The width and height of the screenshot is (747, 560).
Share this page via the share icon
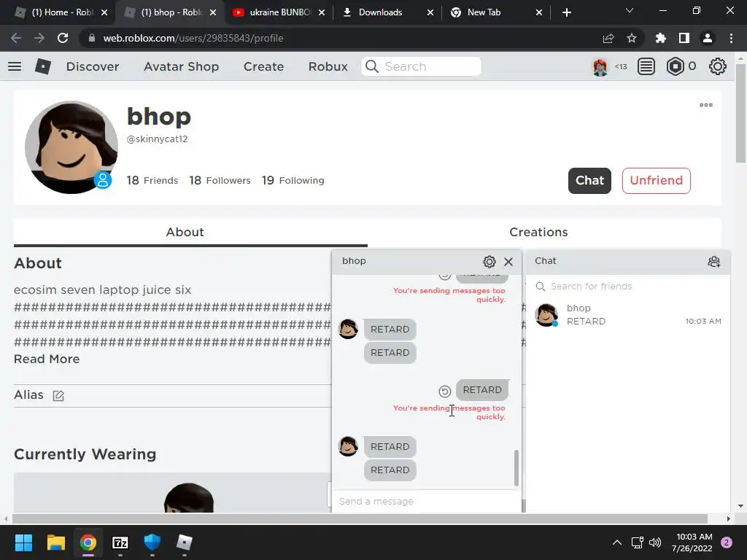pyautogui.click(x=608, y=38)
